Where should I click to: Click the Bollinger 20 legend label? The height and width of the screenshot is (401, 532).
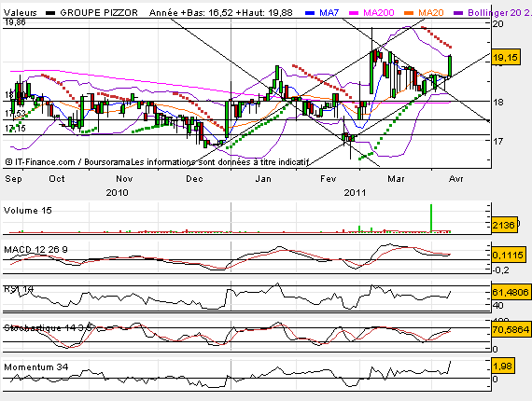(499, 13)
